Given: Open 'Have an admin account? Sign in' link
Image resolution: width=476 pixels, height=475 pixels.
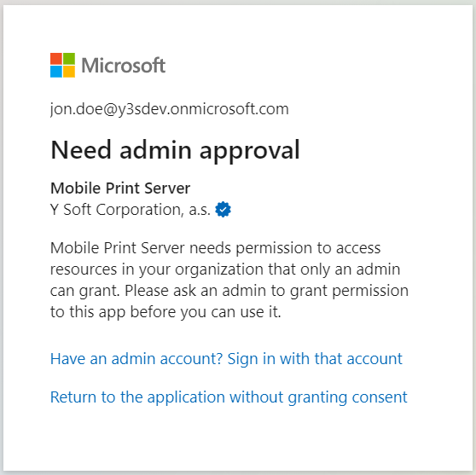Looking at the screenshot, I should (226, 359).
